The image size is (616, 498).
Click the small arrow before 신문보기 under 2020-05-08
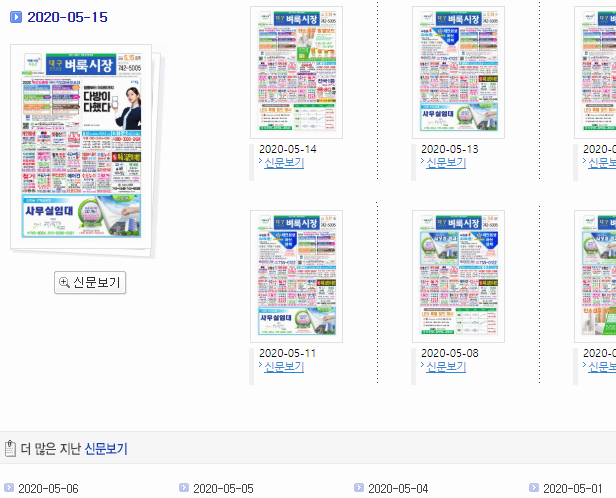[x=422, y=365]
